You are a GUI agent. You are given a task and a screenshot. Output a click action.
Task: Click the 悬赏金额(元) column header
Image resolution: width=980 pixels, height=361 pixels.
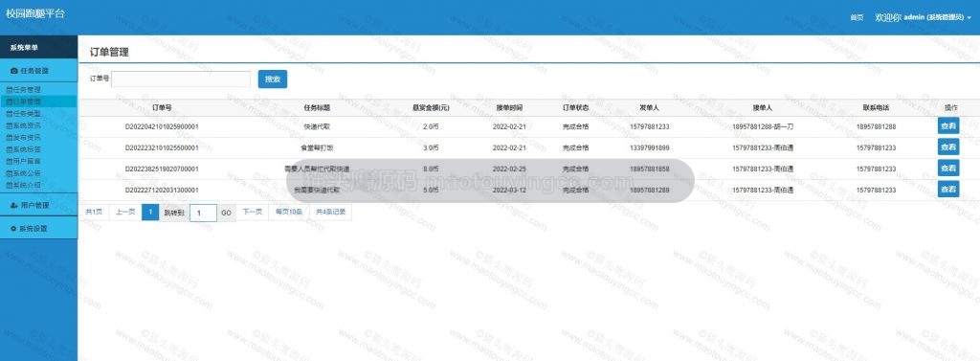(x=431, y=107)
